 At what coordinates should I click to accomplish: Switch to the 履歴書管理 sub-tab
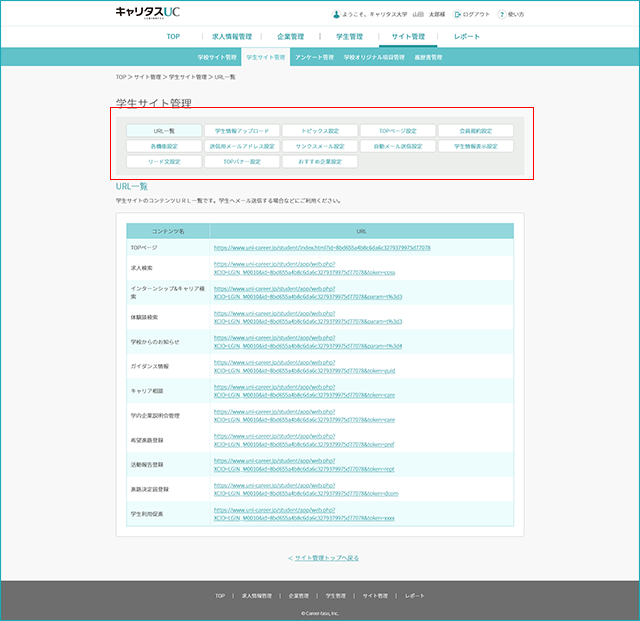428,58
